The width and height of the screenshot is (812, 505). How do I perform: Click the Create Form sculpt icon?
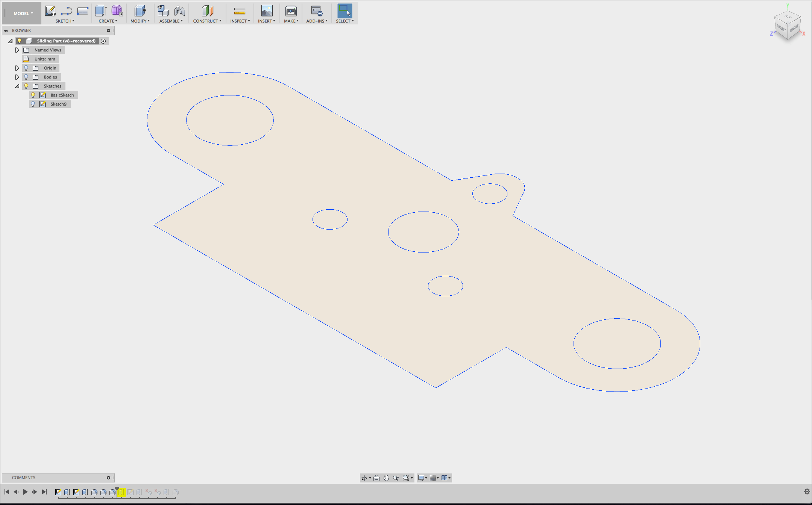click(117, 11)
